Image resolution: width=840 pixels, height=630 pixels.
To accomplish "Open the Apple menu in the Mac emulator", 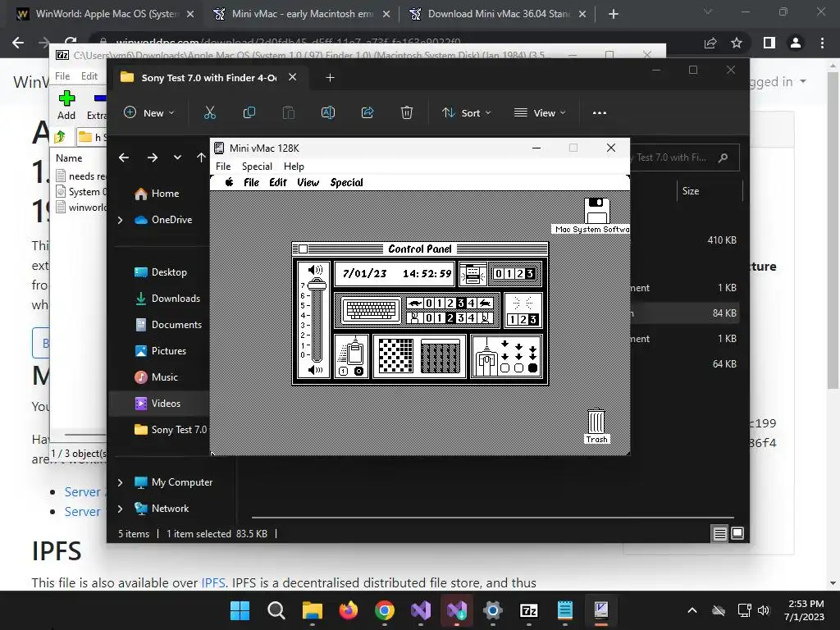I will [x=230, y=182].
